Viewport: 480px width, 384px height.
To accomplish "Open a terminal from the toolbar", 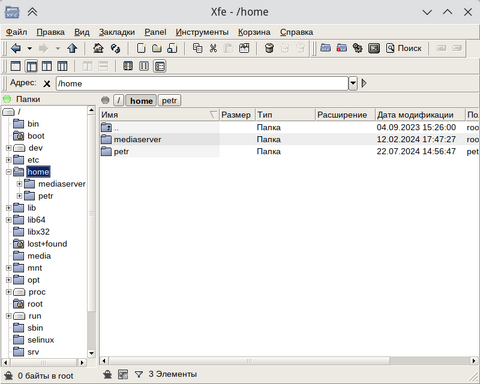I will coord(374,48).
